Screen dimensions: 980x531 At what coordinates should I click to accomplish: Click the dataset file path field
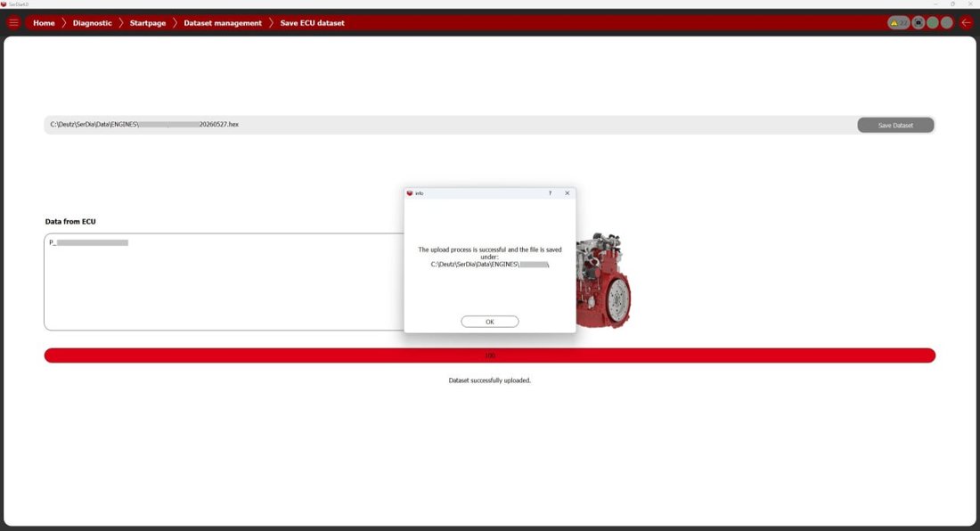pyautogui.click(x=450, y=125)
